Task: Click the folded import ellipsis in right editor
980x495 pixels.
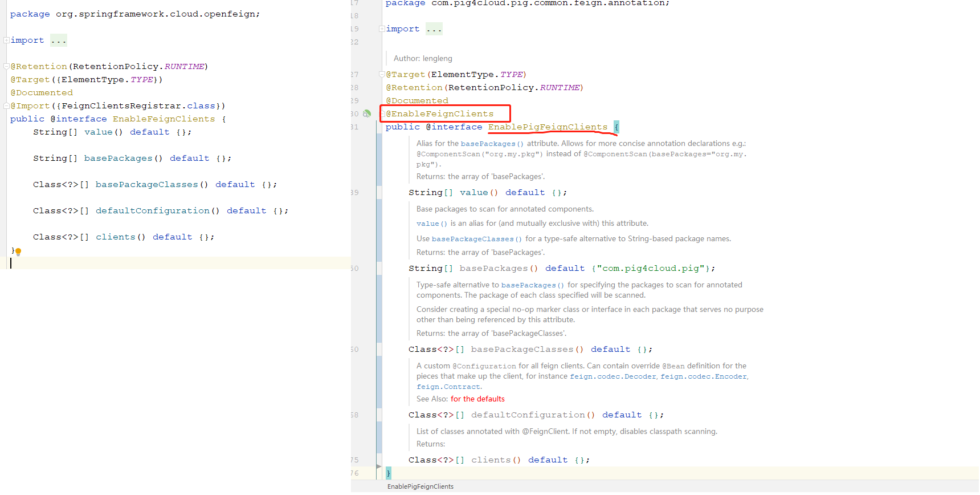Action: coord(434,29)
